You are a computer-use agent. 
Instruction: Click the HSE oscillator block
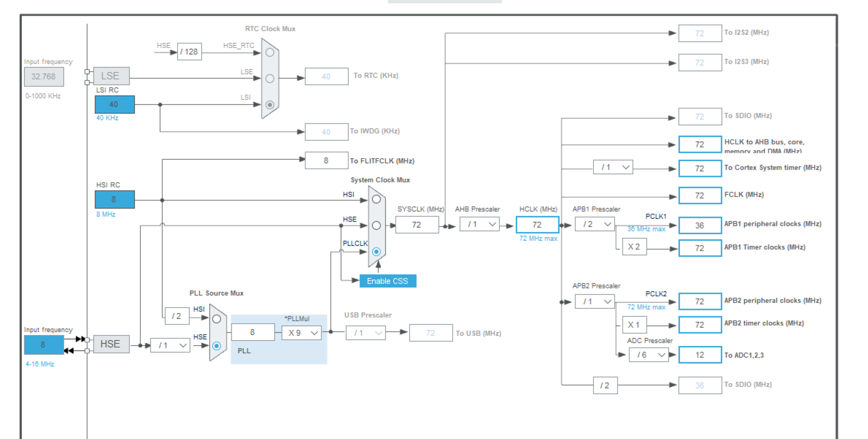click(x=111, y=344)
